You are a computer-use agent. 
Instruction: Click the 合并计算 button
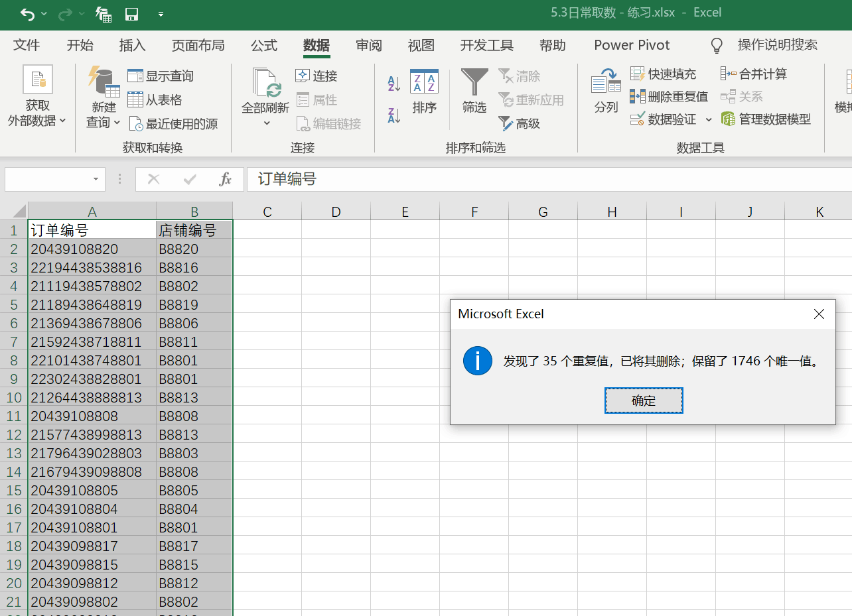(754, 74)
